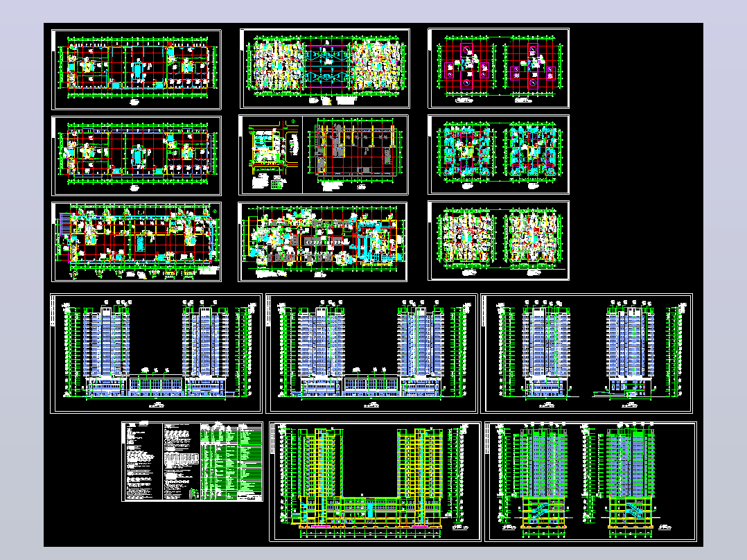The width and height of the screenshot is (747, 560).
Task: Click the green schedule table in notes sheet
Action: 231,460
